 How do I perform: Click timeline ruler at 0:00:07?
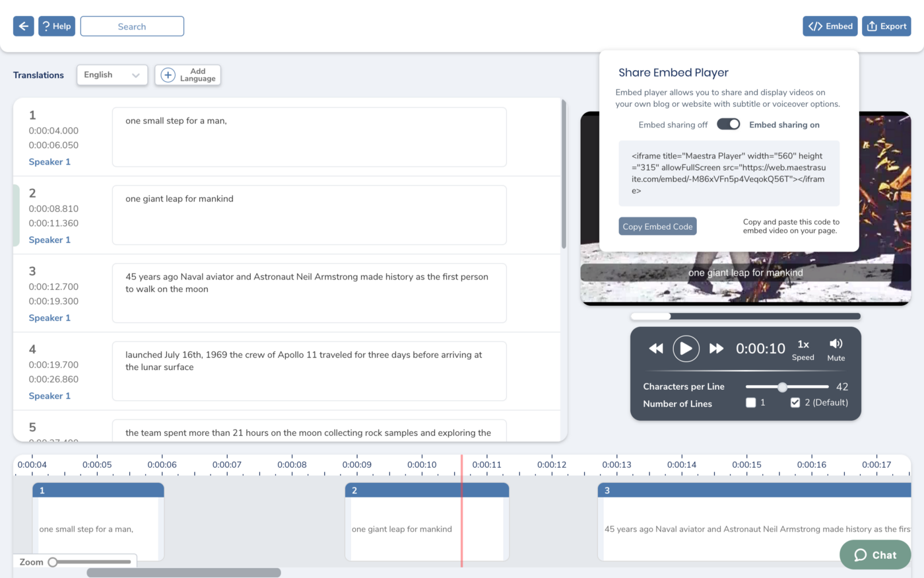(x=227, y=465)
